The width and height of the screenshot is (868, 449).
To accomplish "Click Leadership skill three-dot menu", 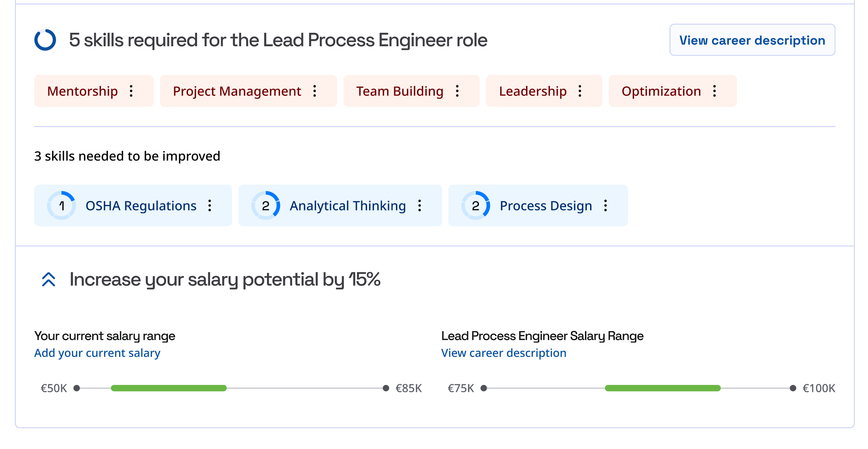I will [580, 91].
